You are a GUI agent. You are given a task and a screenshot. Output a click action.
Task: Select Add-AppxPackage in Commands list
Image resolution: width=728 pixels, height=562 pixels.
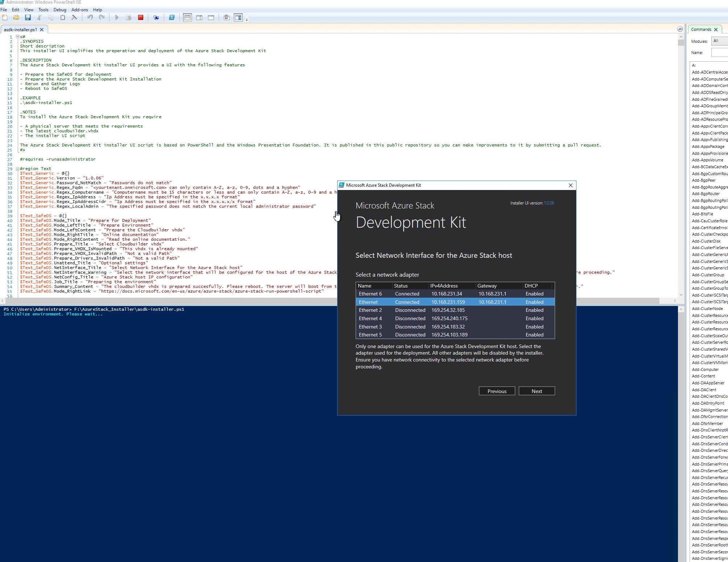coord(708,146)
